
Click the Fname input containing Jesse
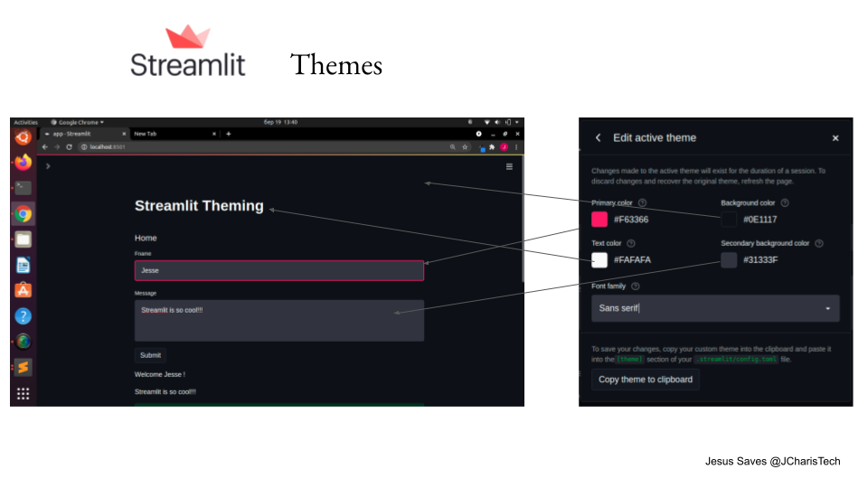click(279, 270)
